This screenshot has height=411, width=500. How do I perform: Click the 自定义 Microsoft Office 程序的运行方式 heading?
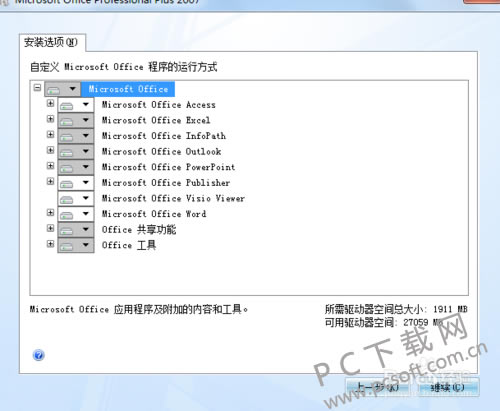click(x=124, y=67)
